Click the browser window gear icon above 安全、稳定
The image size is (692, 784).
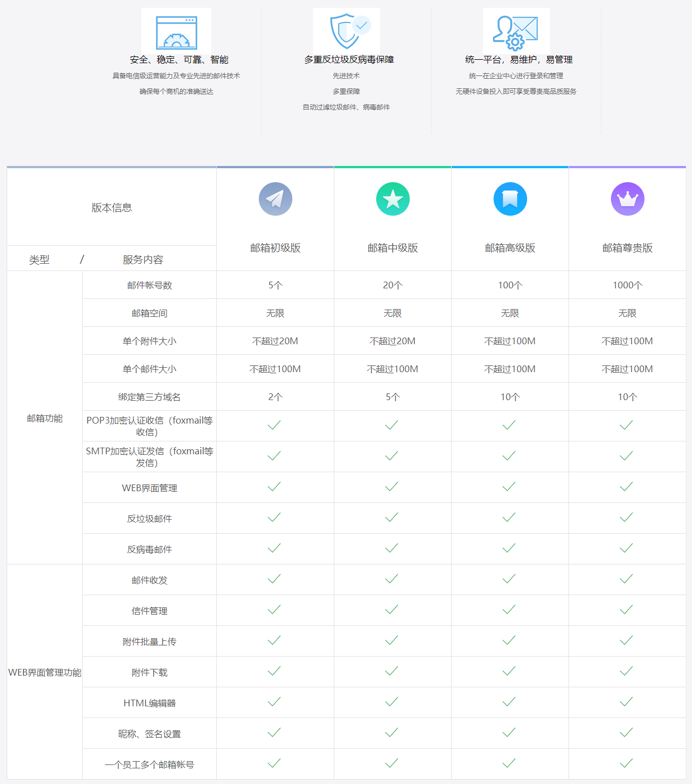point(177,32)
